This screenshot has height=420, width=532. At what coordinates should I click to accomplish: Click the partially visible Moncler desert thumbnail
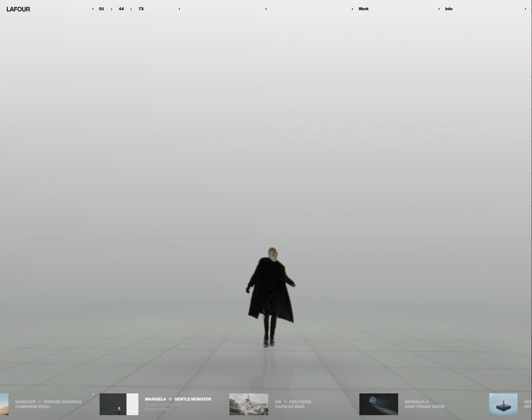point(4,404)
